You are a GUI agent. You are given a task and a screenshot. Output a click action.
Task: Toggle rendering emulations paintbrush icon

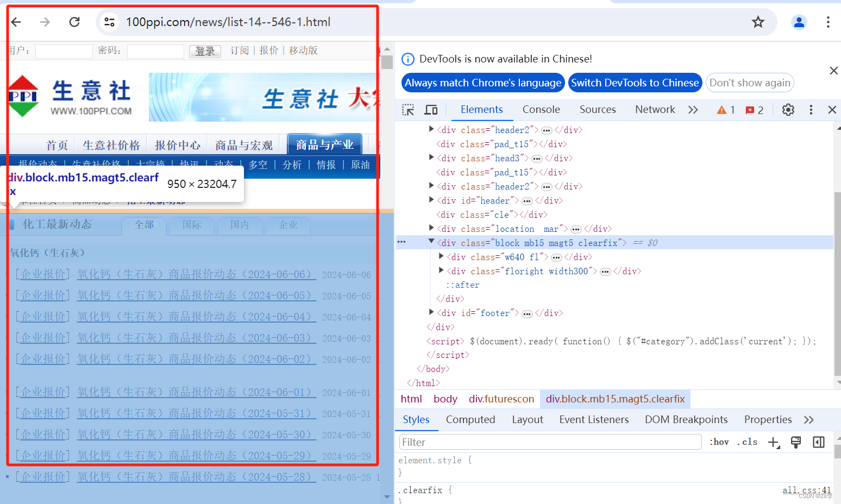(796, 442)
